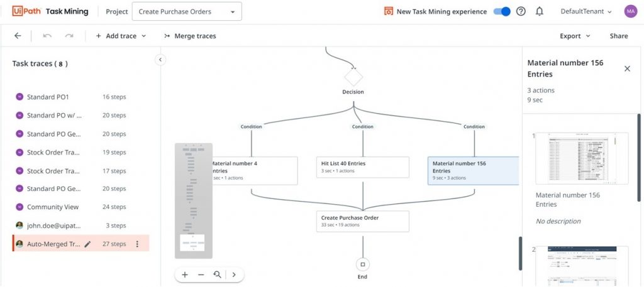This screenshot has height=287, width=644.
Task: Select the Material number 156 Entries node
Action: coord(473,171)
